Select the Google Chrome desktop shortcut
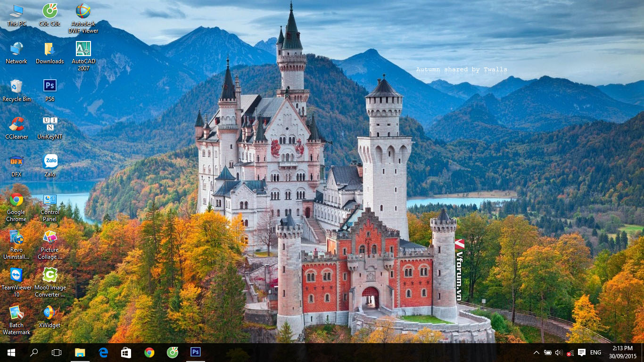 click(x=17, y=207)
